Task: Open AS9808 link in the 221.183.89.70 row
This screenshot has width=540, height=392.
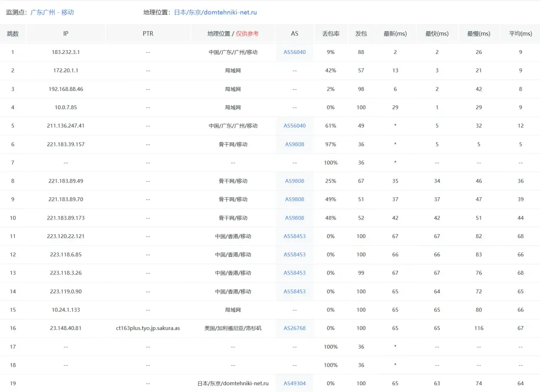Action: pos(294,199)
